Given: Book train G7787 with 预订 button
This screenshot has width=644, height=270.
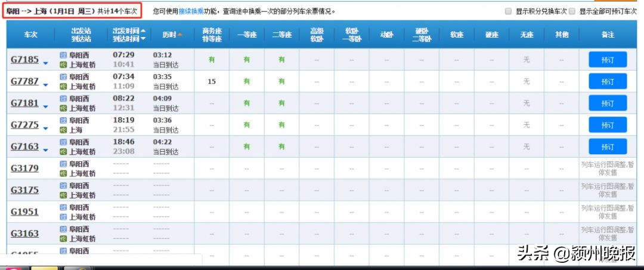Looking at the screenshot, I should (x=608, y=81).
